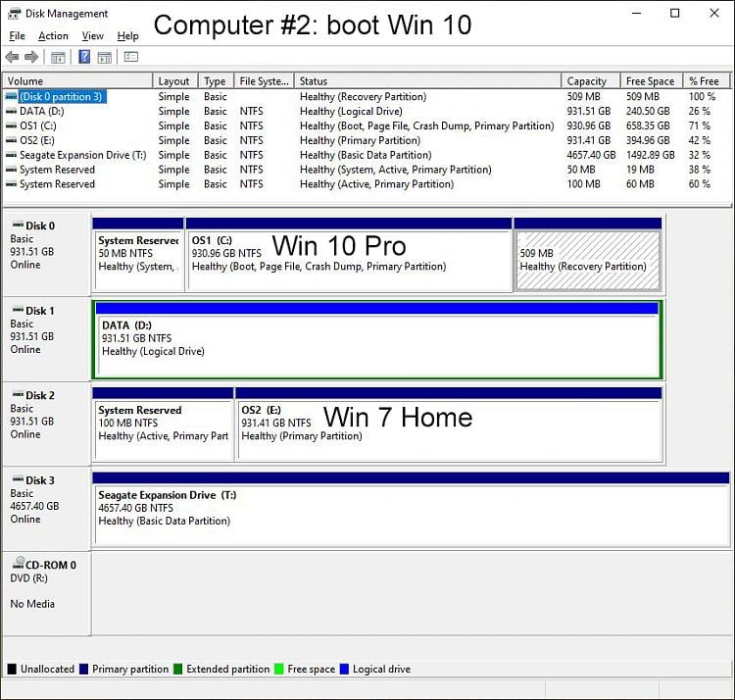Select the 50 MB System Reserved partition block
The width and height of the screenshot is (735, 700).
[x=138, y=255]
